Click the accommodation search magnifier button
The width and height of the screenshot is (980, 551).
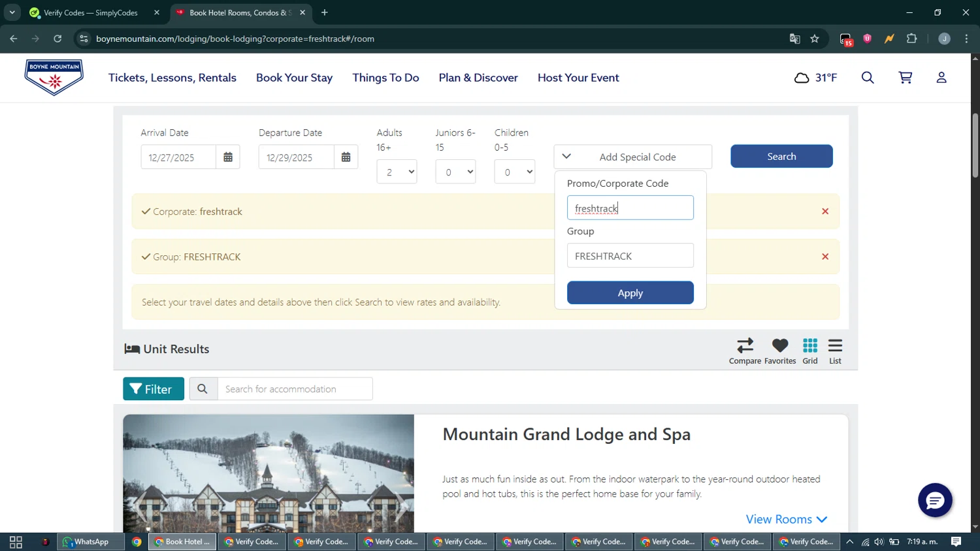tap(203, 389)
